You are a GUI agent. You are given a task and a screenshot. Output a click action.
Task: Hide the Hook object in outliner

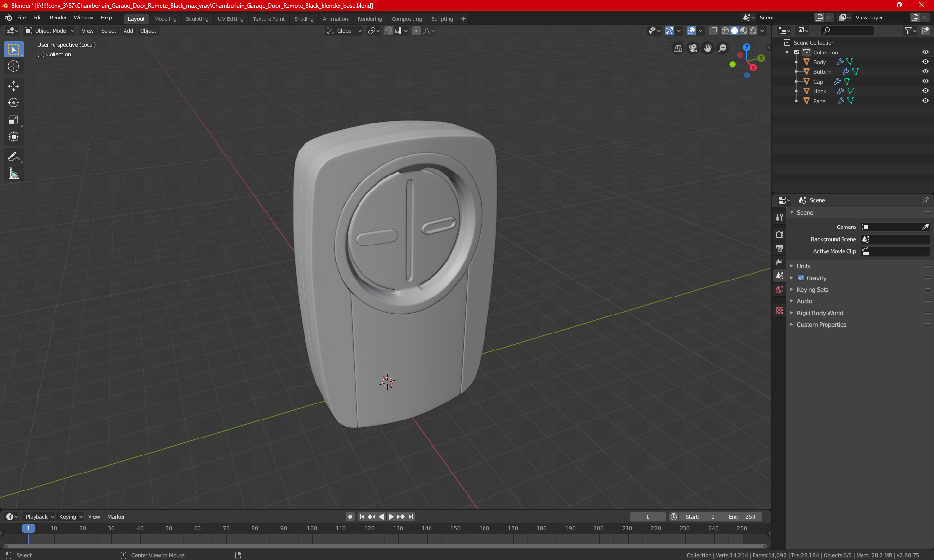click(x=925, y=91)
